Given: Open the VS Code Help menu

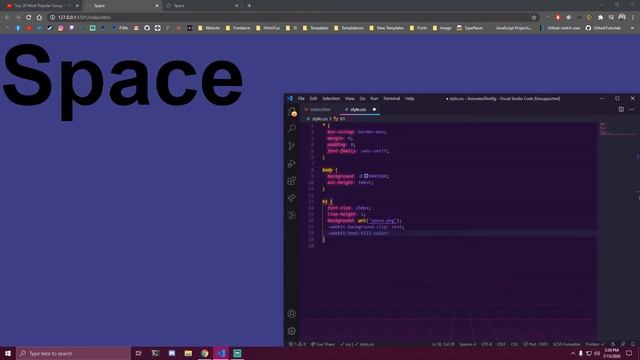Looking at the screenshot, I should point(409,99).
